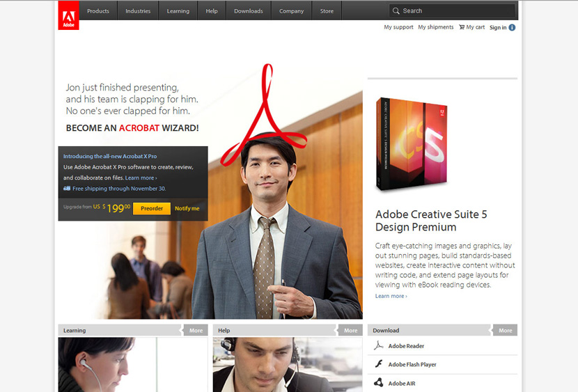Click More in the Help section header
Viewport: 578px width, 392px height.
click(350, 330)
